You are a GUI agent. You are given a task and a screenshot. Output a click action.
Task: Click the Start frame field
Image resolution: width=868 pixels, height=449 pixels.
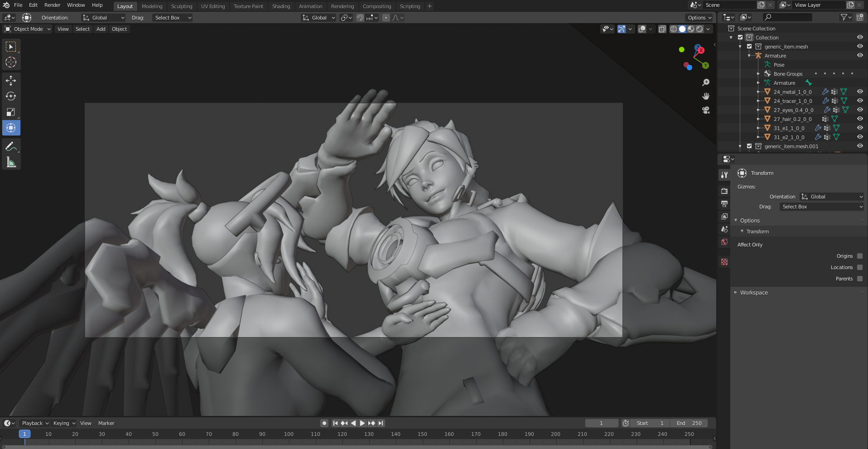tap(650, 423)
